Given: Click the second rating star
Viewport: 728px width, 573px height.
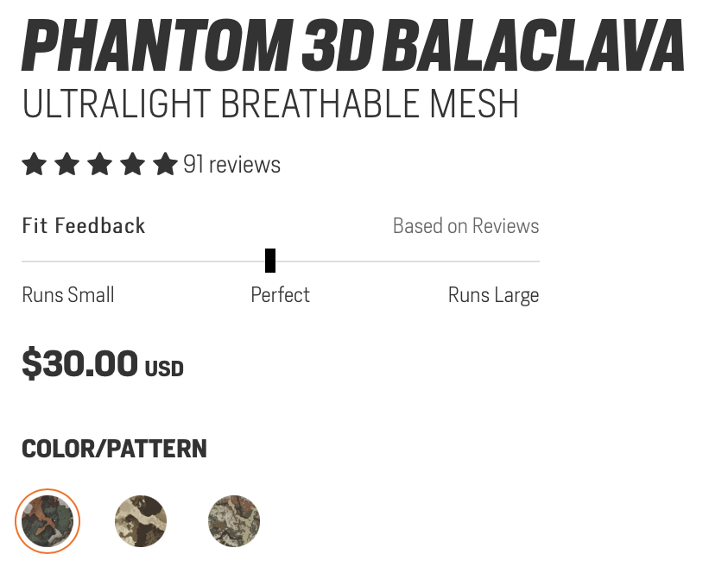Looking at the screenshot, I should (66, 164).
